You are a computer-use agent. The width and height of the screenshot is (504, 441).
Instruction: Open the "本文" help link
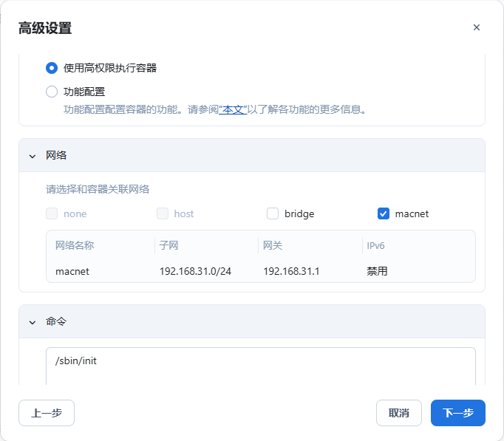pyautogui.click(x=233, y=109)
